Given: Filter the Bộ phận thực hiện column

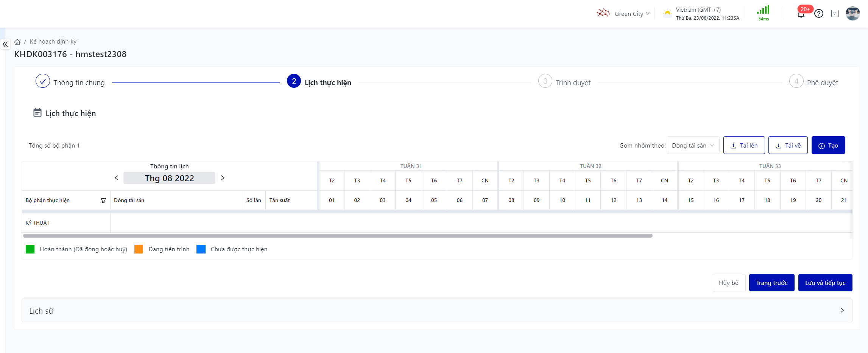Looking at the screenshot, I should pos(103,201).
